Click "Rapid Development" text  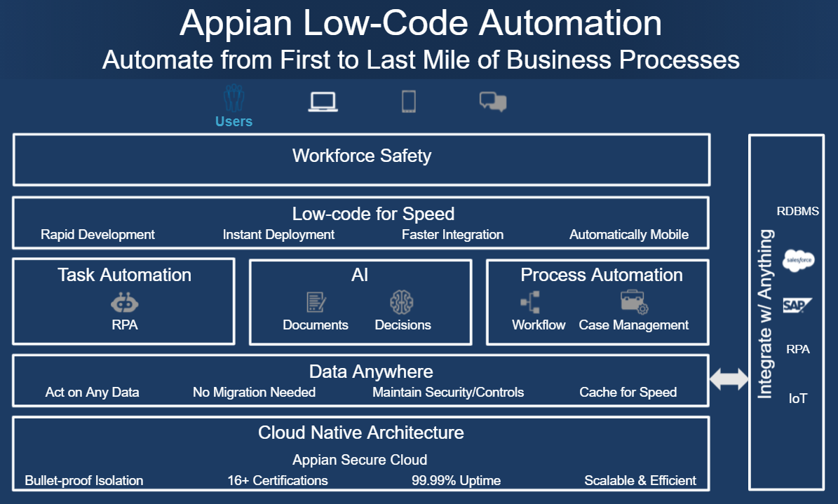(97, 235)
